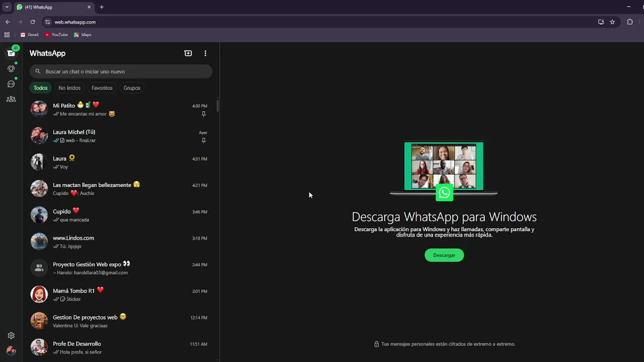Viewport: 644px width, 362px height.
Task: Open the Channels icon in the sidebar
Action: (11, 84)
